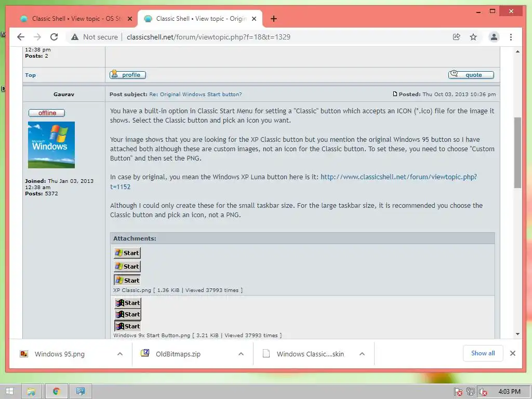
Task: Click the profile button
Action: [128, 75]
